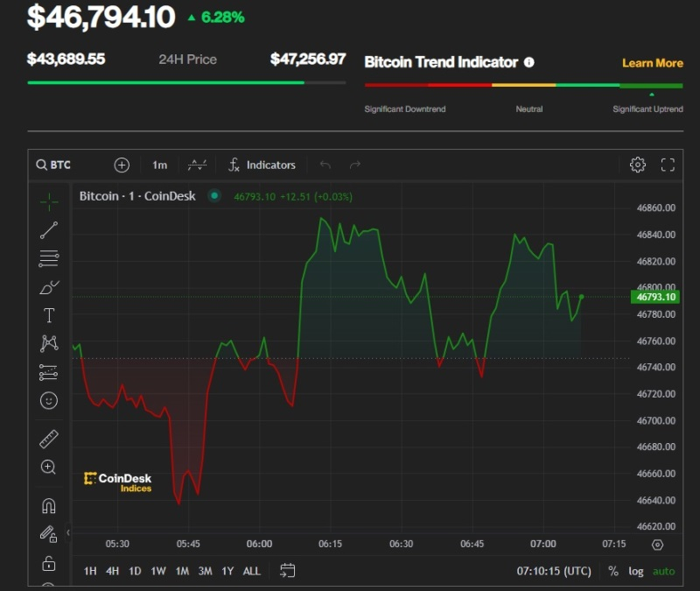Select the text annotation tool
This screenshot has width=700, height=591.
tap(49, 315)
